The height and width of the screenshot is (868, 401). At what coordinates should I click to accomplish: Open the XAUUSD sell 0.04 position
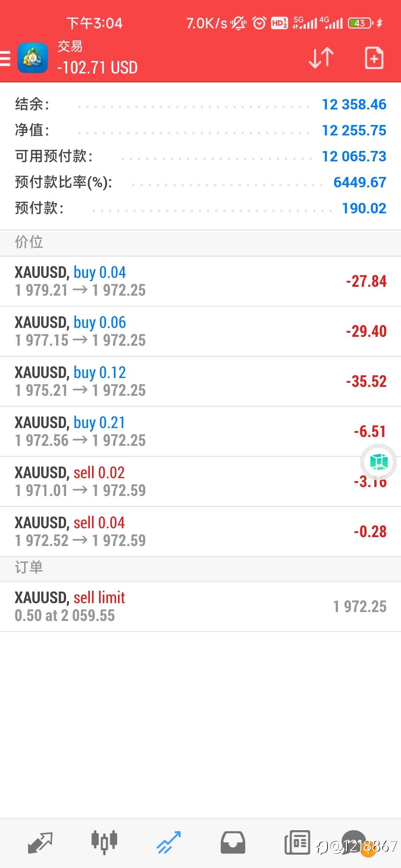click(x=200, y=532)
